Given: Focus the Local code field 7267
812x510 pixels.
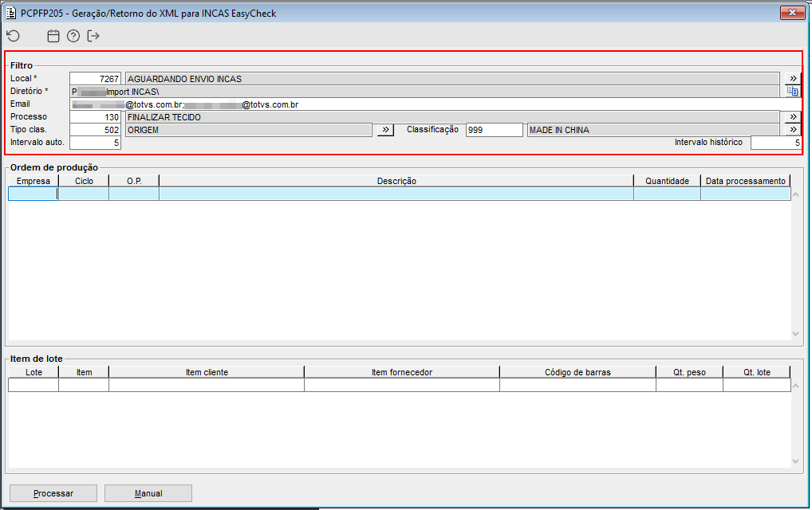Looking at the screenshot, I should (x=95, y=79).
